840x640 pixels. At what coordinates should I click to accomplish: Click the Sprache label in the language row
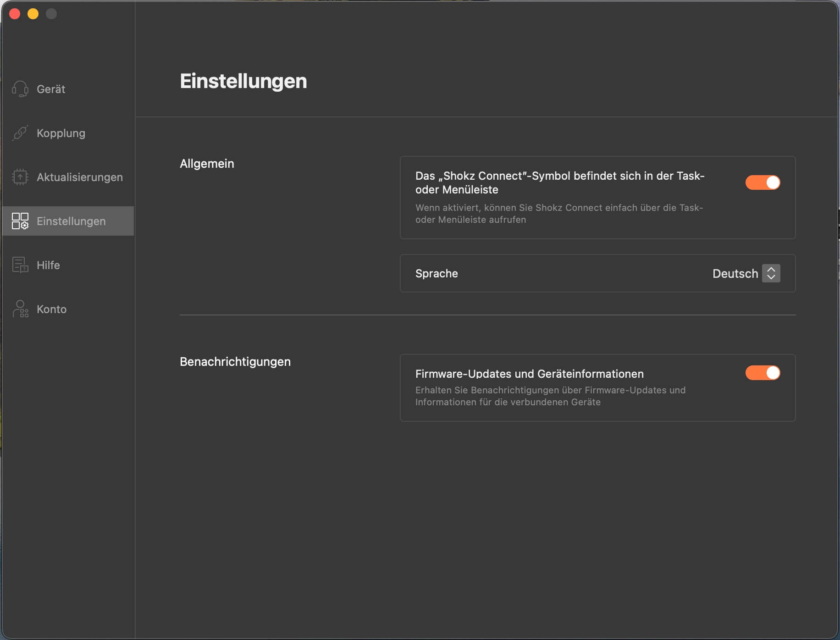tap(437, 273)
